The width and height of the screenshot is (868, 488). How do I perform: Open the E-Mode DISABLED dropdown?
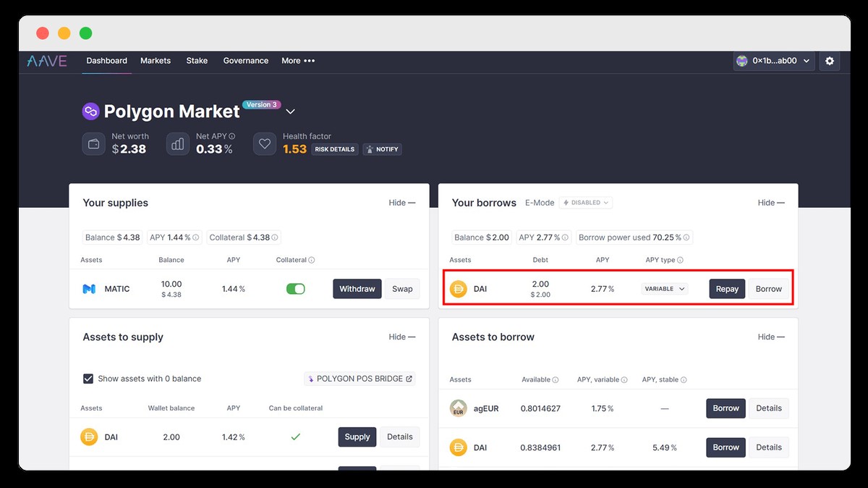[x=585, y=203]
